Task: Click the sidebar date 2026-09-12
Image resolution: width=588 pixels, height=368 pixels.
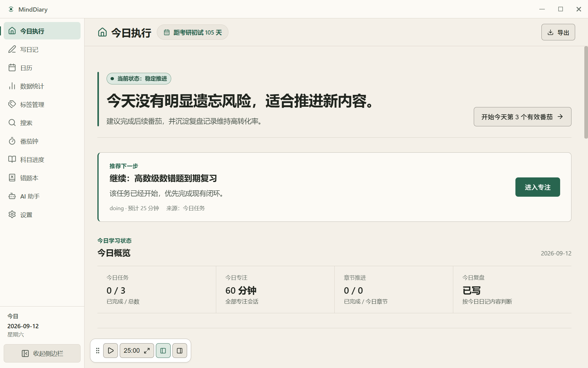Action: (23, 326)
